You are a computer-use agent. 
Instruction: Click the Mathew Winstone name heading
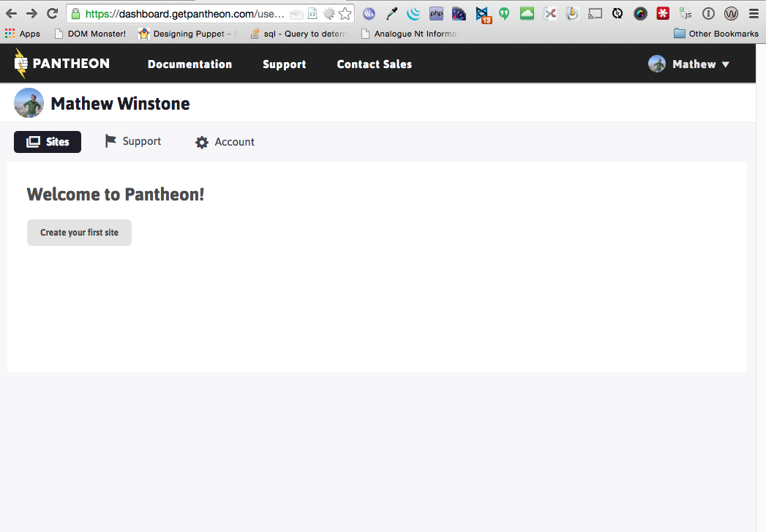click(120, 104)
